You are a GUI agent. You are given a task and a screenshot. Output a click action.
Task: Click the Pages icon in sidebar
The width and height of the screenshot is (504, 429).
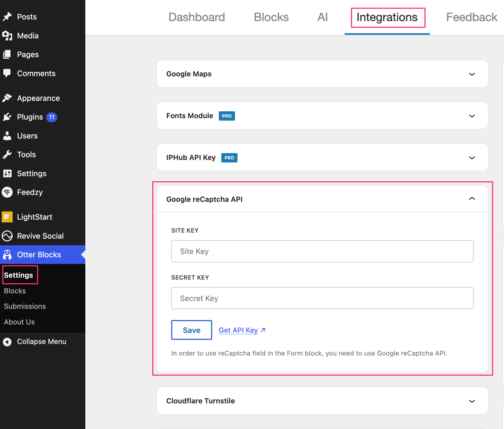[7, 54]
